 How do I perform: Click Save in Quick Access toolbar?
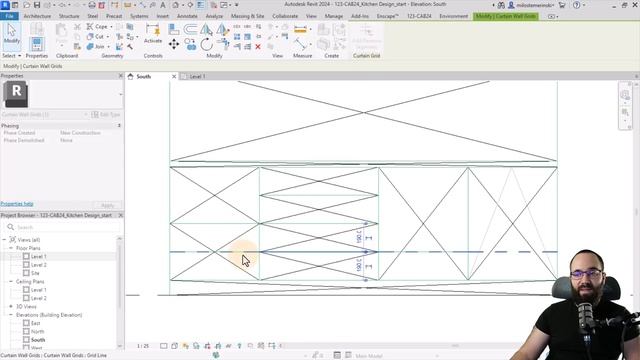pyautogui.click(x=37, y=5)
